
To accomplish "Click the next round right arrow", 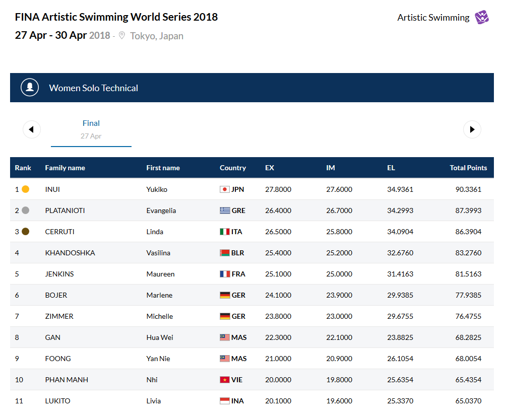I will point(472,129).
